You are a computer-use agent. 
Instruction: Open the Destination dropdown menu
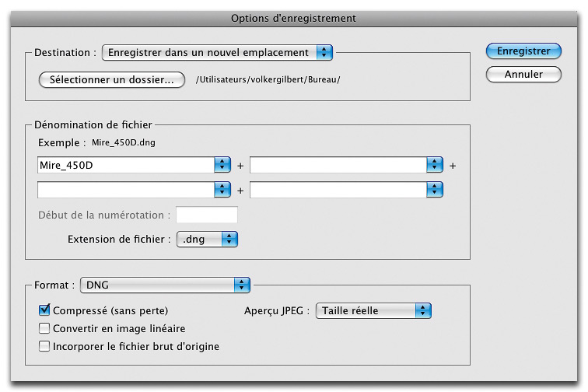(217, 53)
